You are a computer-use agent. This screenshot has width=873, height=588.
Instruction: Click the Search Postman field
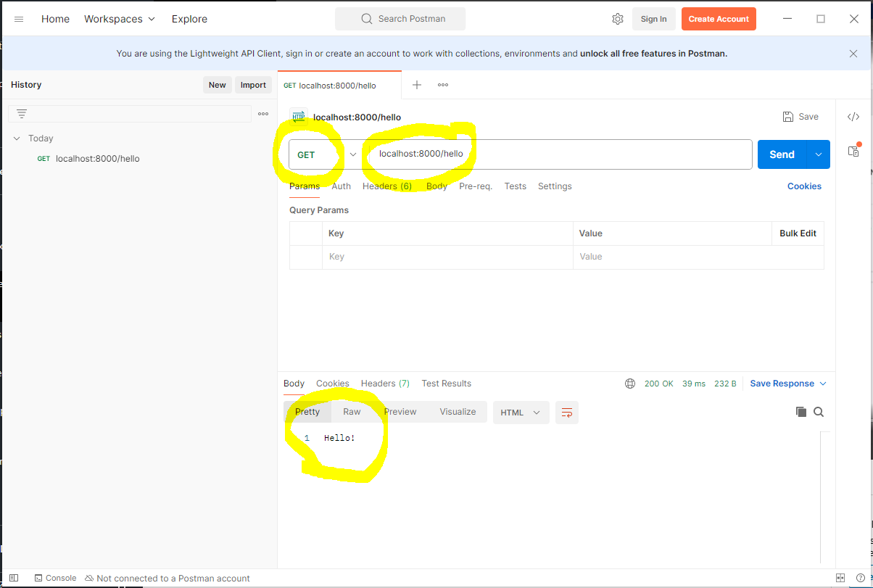point(400,19)
